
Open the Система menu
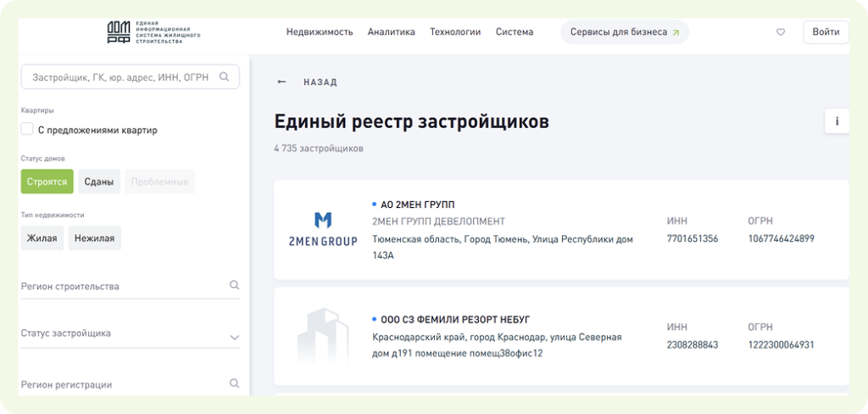pos(515,32)
